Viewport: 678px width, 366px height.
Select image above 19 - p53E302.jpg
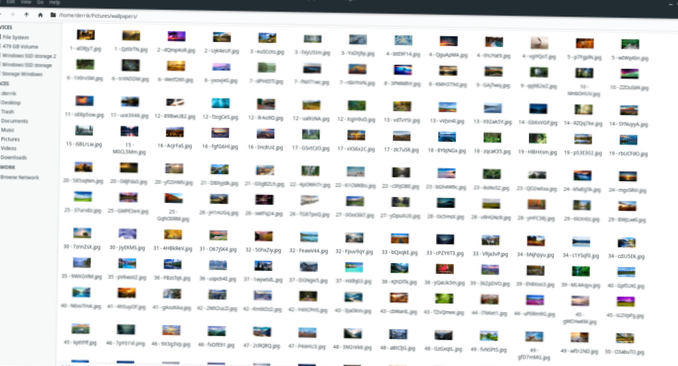pyautogui.click(x=583, y=139)
